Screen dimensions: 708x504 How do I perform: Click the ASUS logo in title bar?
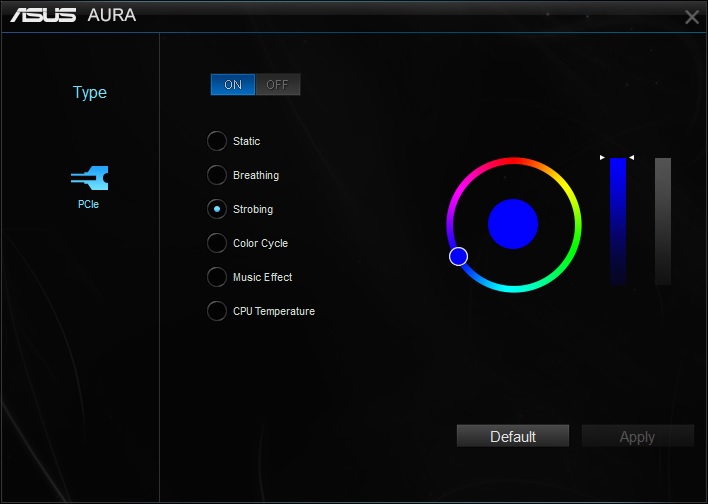43,15
